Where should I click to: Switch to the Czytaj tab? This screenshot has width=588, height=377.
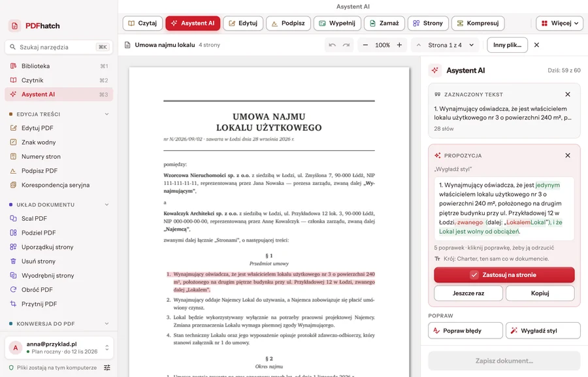click(x=142, y=24)
